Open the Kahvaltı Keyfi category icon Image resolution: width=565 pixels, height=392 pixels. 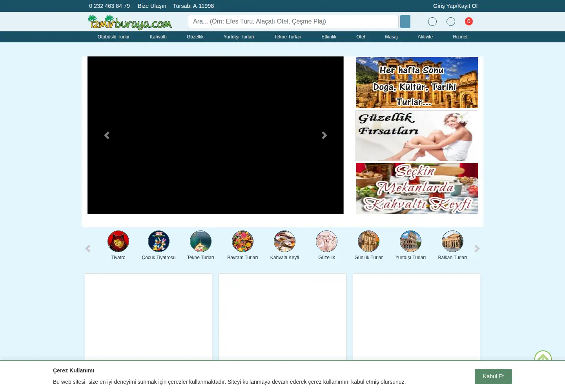pyautogui.click(x=284, y=241)
